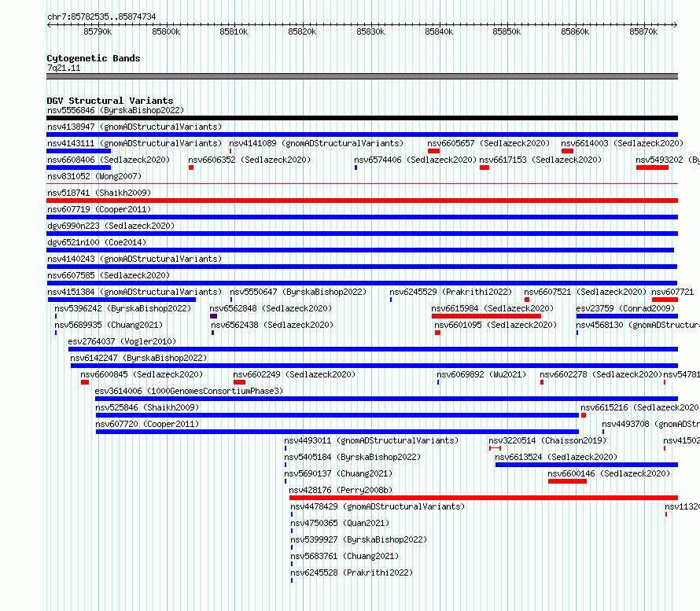Select the nsv518741 (Shaikh2009) label
The image size is (700, 611).
[99, 193]
